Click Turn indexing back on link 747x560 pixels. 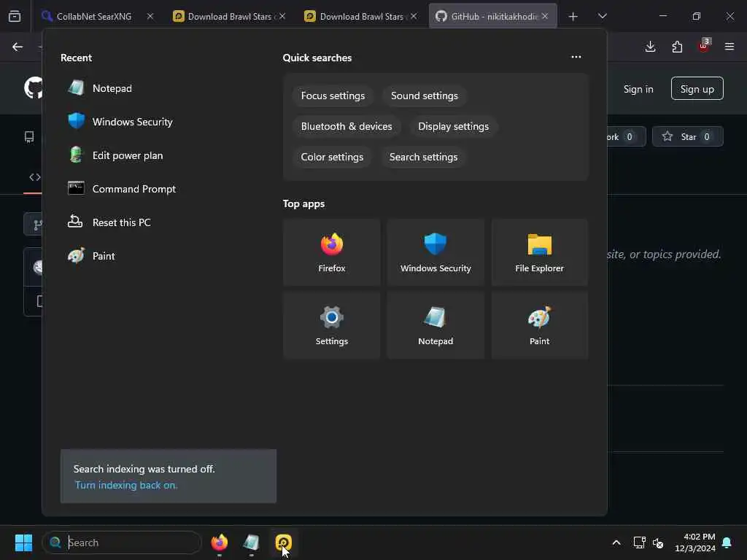(x=126, y=485)
